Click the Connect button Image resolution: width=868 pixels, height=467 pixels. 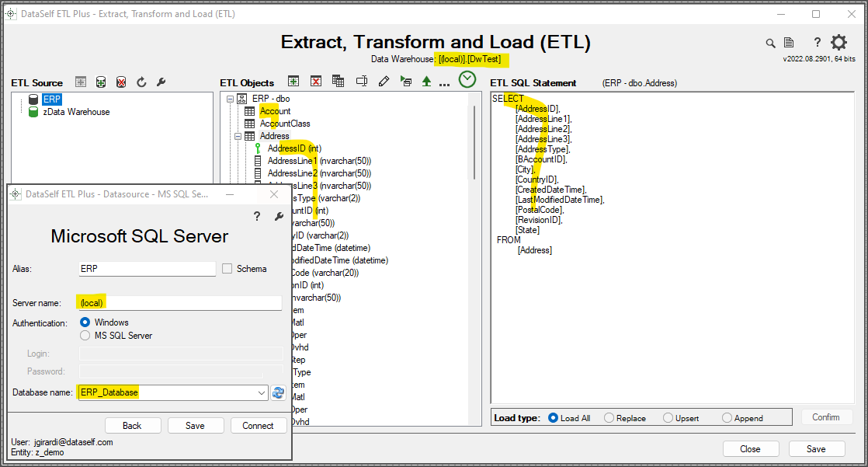(258, 426)
